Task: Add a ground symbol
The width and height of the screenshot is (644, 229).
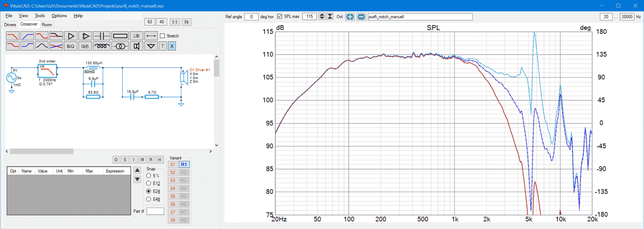Action: point(151,46)
